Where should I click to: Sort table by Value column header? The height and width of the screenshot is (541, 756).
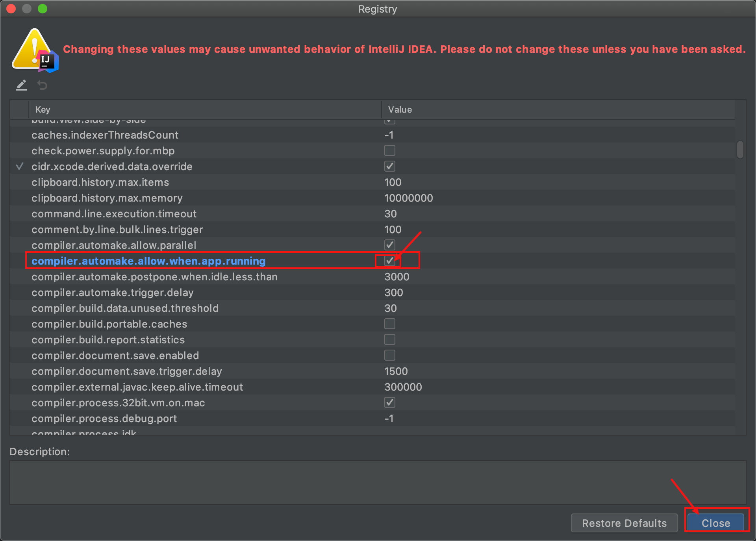click(x=558, y=109)
